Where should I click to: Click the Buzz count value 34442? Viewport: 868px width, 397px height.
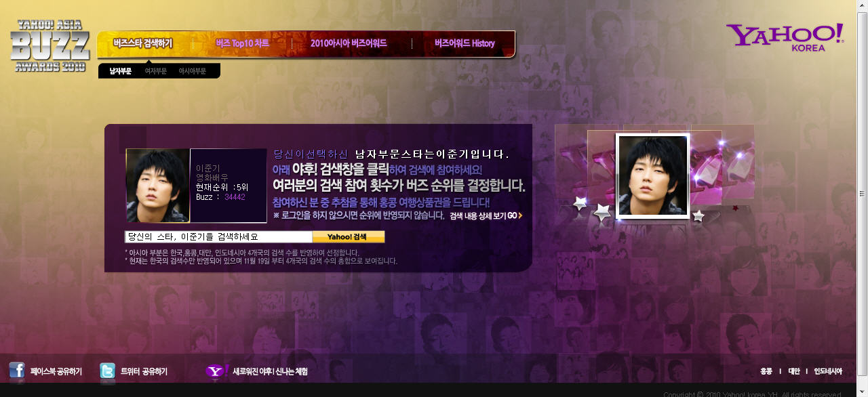[x=235, y=197]
